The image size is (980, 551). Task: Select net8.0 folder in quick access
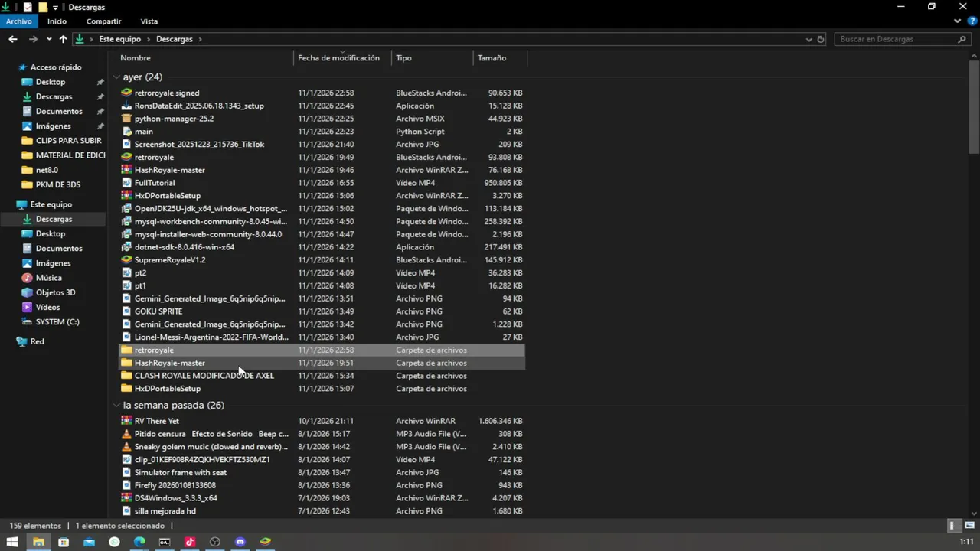pos(47,170)
